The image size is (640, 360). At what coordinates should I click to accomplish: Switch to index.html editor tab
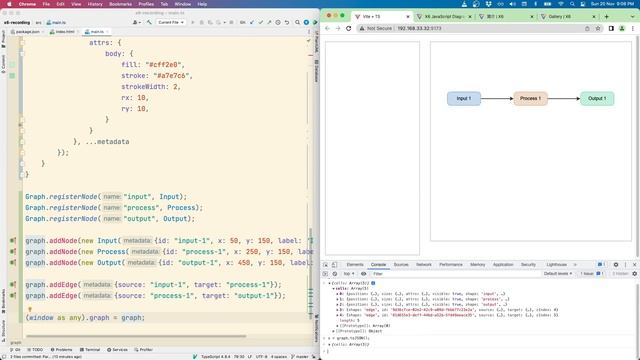pyautogui.click(x=64, y=31)
